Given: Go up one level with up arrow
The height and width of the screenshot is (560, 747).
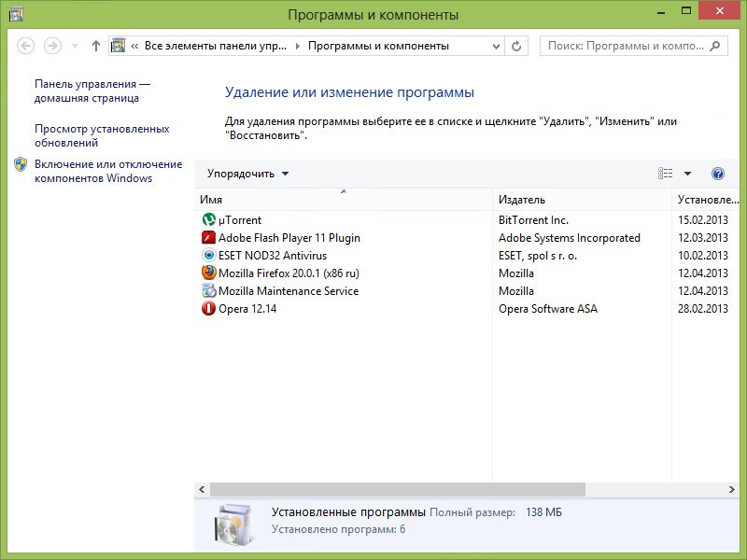Looking at the screenshot, I should point(96,46).
